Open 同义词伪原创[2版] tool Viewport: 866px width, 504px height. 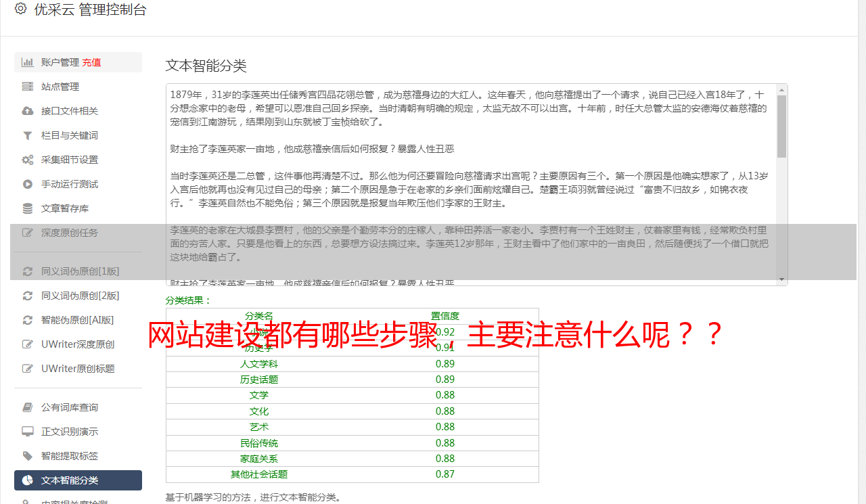[x=78, y=296]
